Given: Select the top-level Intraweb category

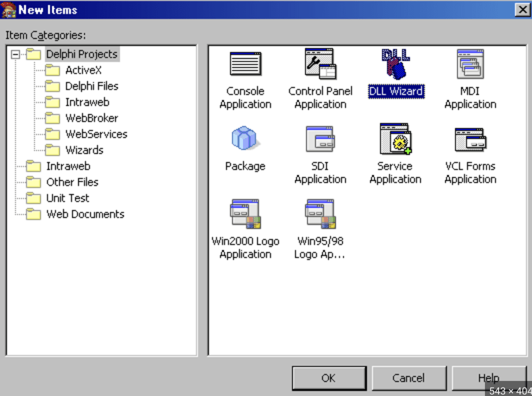Looking at the screenshot, I should [x=68, y=166].
